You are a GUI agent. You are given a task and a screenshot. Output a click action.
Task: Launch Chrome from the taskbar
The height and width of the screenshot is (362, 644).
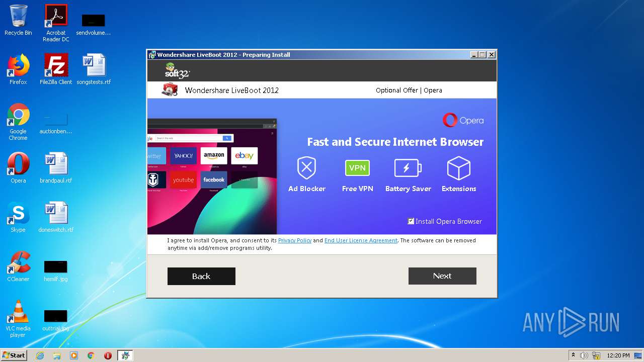click(x=91, y=355)
